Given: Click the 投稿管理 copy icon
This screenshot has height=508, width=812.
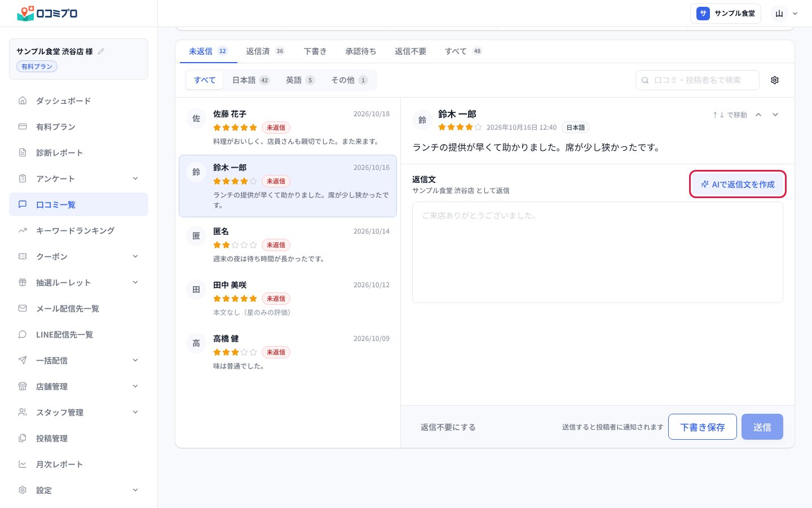Looking at the screenshot, I should point(23,438).
